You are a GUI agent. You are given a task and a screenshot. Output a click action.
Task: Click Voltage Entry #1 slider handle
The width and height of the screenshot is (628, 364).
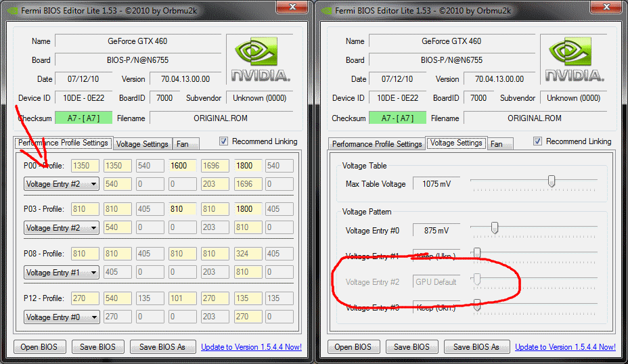pos(477,253)
